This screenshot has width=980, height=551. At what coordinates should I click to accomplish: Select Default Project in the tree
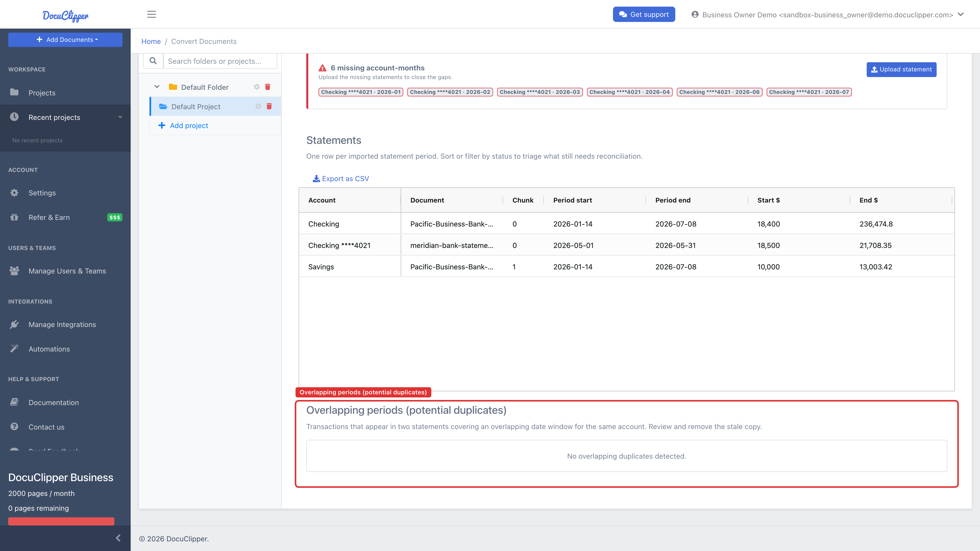[195, 107]
